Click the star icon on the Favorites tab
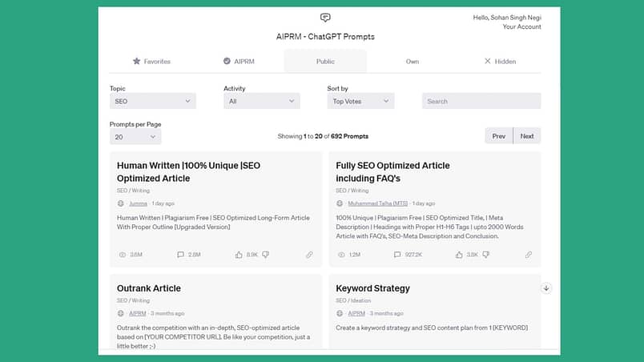 coord(136,61)
